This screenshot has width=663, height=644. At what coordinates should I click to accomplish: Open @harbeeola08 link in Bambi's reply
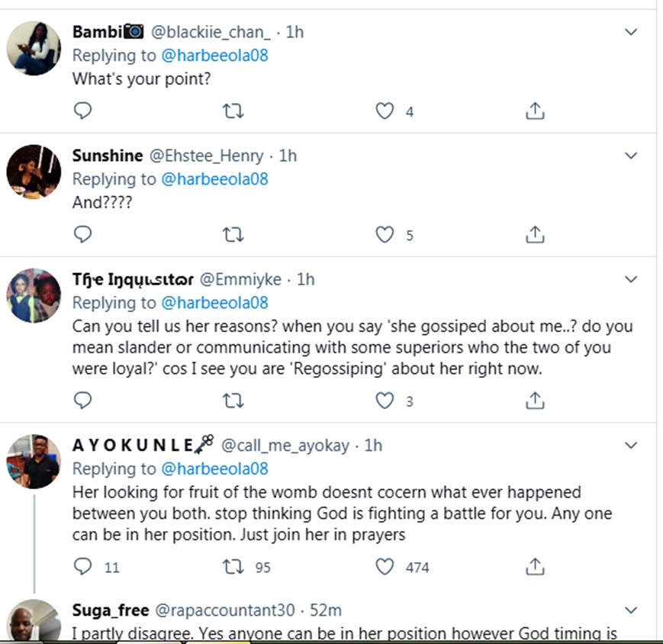coord(215,56)
